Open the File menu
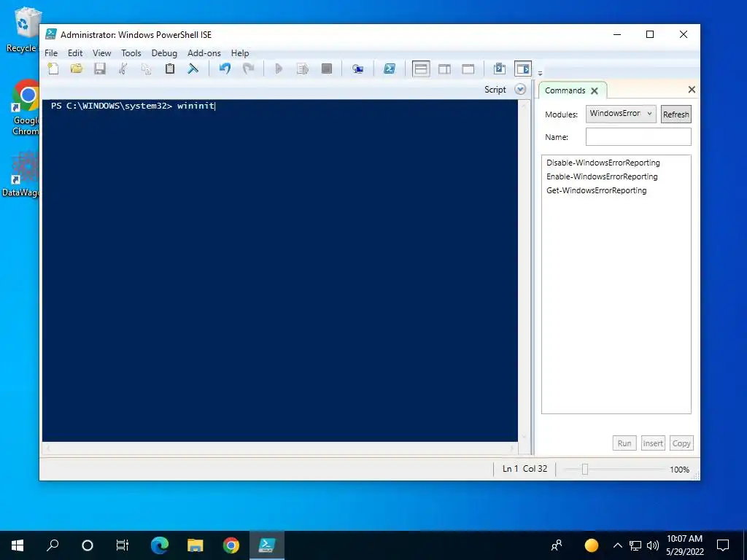This screenshot has height=560, width=747. point(51,52)
